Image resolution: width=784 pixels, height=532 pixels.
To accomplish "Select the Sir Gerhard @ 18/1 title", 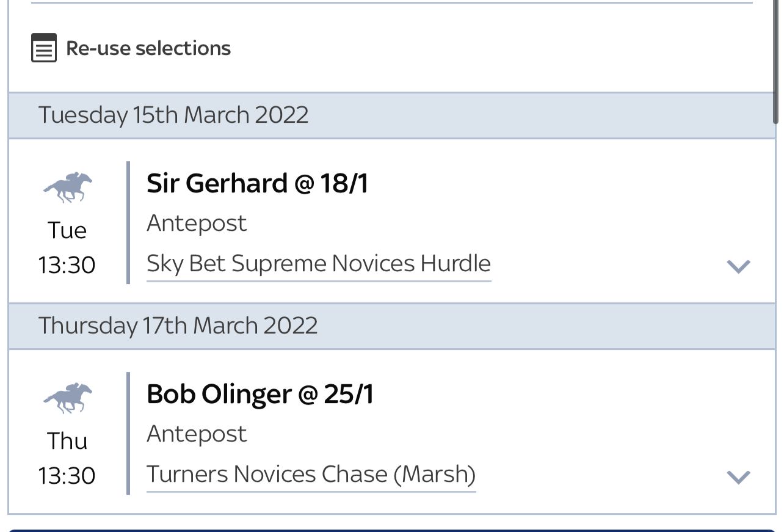I will [257, 183].
